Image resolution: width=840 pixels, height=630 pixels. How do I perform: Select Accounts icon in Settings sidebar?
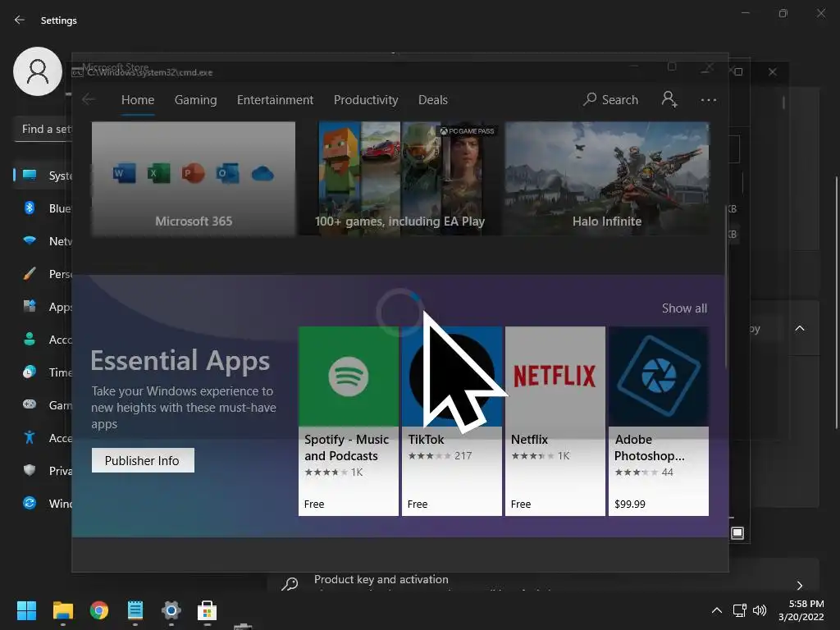[30, 339]
